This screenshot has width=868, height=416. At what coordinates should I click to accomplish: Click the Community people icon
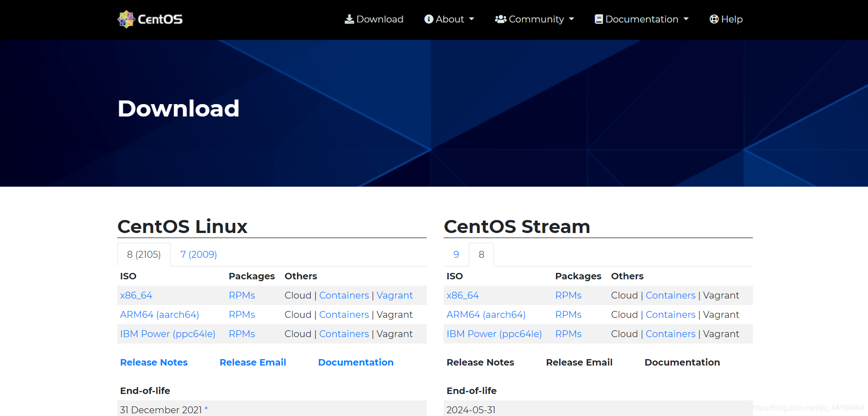click(x=500, y=19)
